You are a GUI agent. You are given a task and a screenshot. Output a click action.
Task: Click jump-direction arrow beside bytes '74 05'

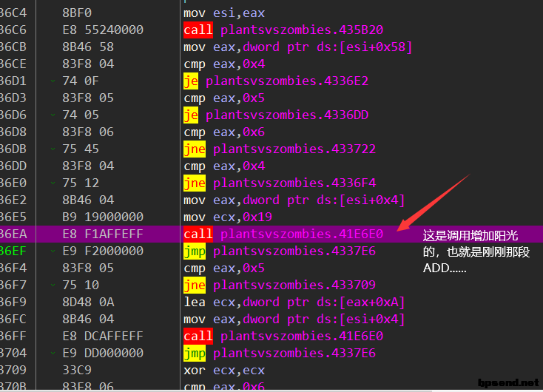(53, 115)
